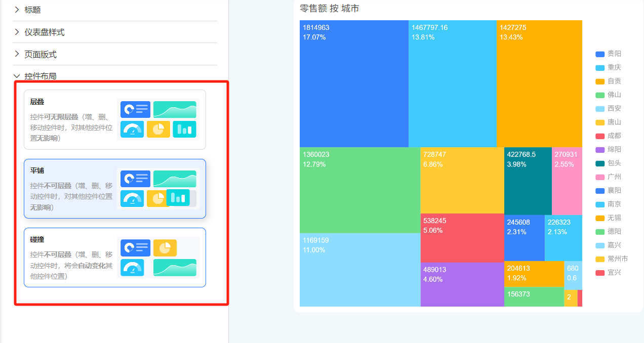
Task: Click the 包头 legend marker
Action: pyautogui.click(x=600, y=163)
